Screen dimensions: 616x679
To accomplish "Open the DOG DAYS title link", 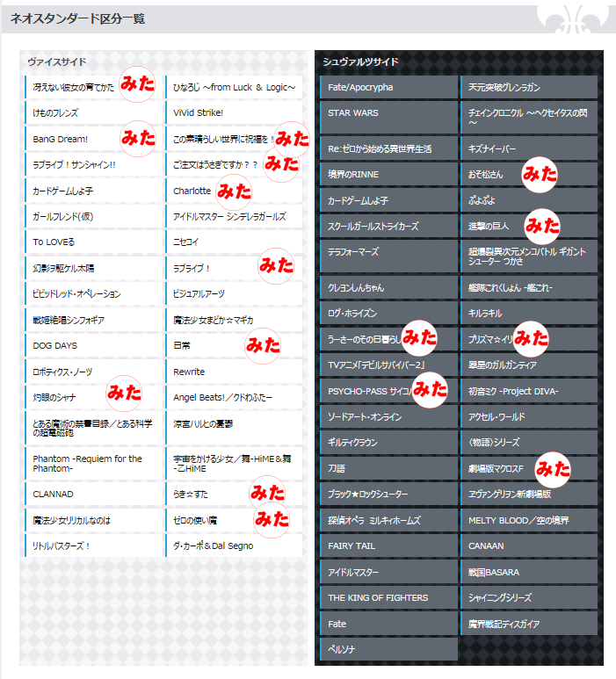I will (x=93, y=345).
